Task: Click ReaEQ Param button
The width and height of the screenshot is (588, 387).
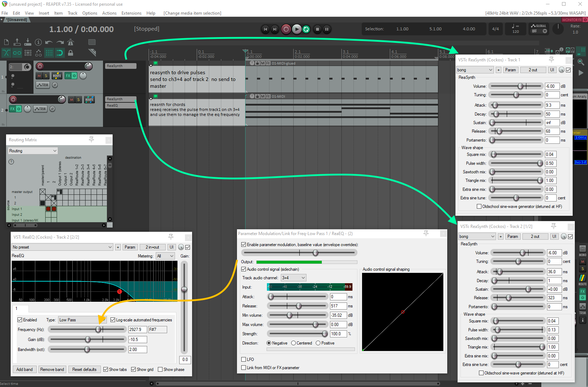Action: point(130,247)
